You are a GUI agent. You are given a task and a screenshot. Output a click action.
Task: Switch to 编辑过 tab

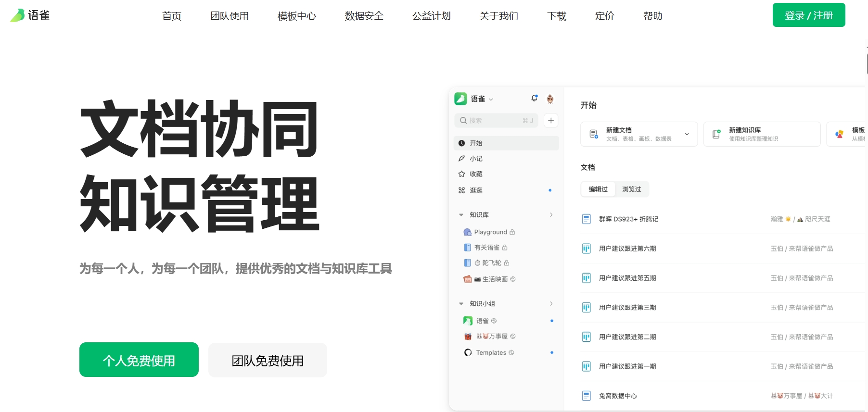(x=598, y=189)
